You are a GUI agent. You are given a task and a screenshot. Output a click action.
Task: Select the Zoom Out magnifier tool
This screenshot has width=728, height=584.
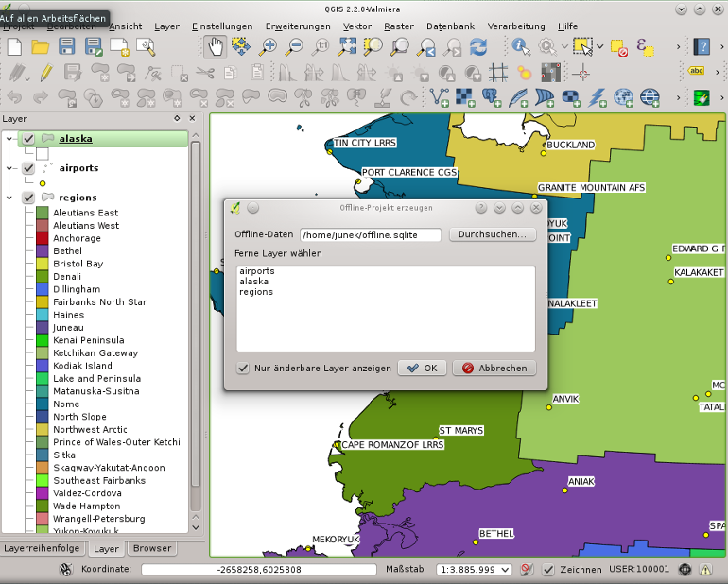click(x=294, y=47)
